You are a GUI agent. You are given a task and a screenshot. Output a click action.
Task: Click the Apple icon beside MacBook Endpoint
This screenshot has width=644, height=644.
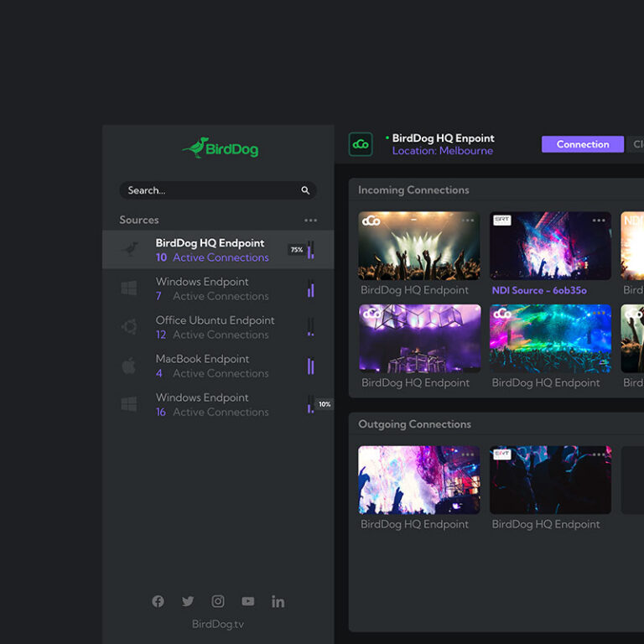coord(129,366)
